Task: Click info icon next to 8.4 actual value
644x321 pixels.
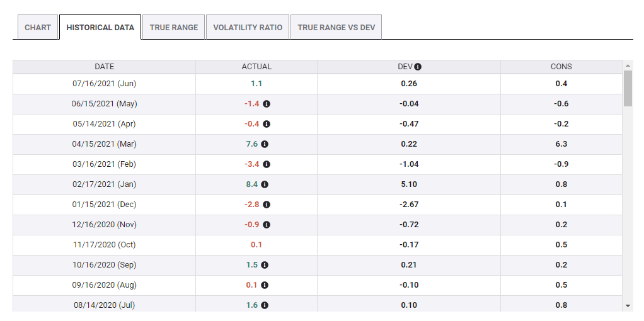Action: coord(265,184)
